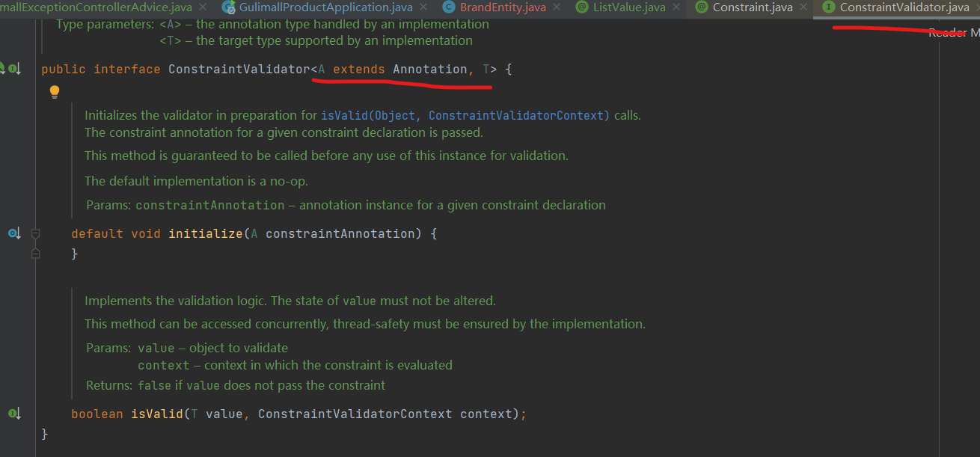Close the ListValue.java tab

676,7
